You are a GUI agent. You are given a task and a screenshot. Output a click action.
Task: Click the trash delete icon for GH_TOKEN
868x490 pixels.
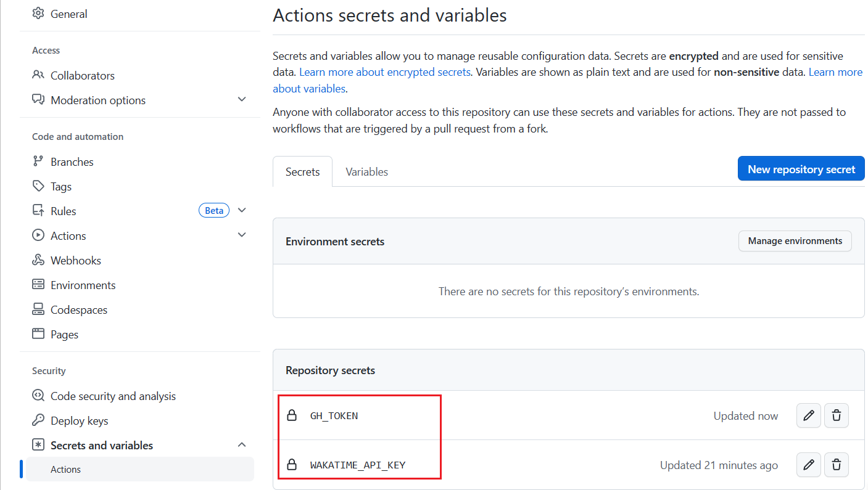coord(837,415)
